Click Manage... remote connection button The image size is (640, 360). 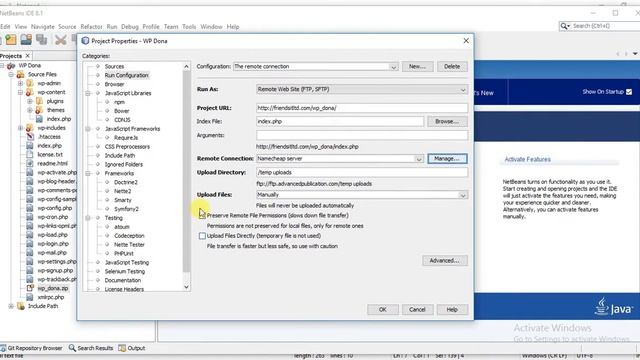tap(447, 158)
